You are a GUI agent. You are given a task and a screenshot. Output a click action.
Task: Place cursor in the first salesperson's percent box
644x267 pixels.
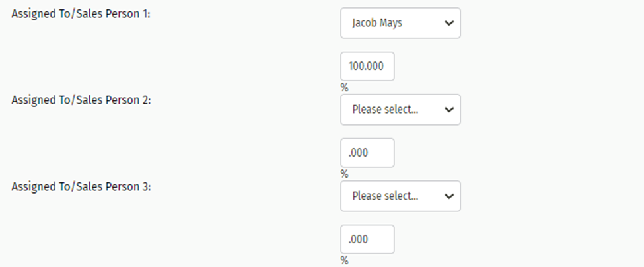(x=367, y=66)
